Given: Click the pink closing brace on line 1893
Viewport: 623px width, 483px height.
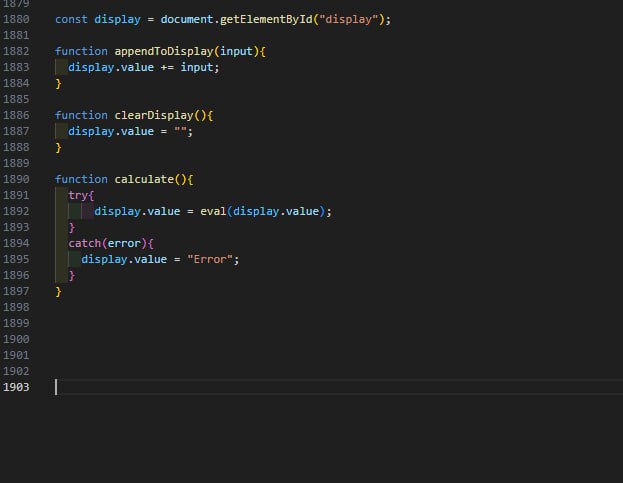Looking at the screenshot, I should click(72, 228).
